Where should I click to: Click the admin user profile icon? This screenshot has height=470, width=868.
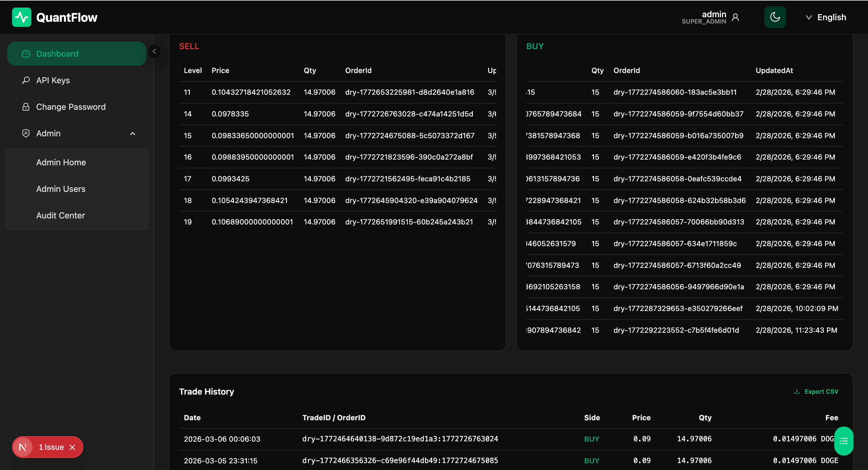(x=735, y=17)
